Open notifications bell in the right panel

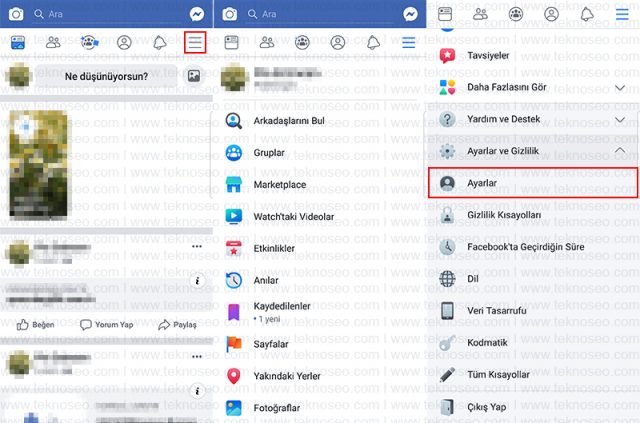pyautogui.click(x=587, y=14)
